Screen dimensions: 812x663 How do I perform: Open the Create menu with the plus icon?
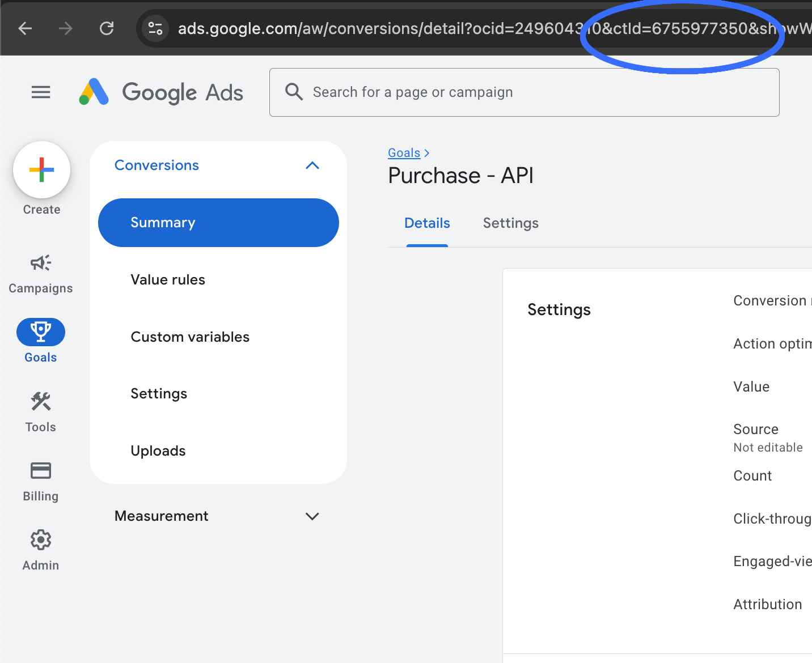[41, 170]
